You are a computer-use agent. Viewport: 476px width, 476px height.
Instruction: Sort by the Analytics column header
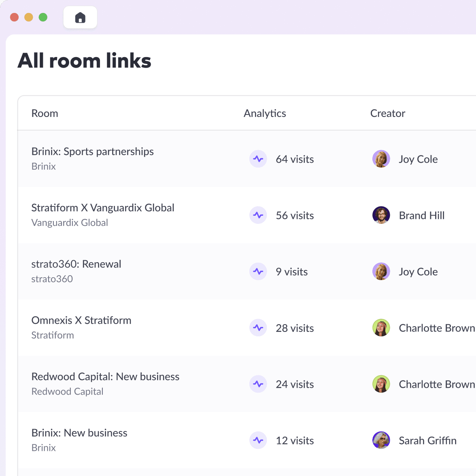265,113
